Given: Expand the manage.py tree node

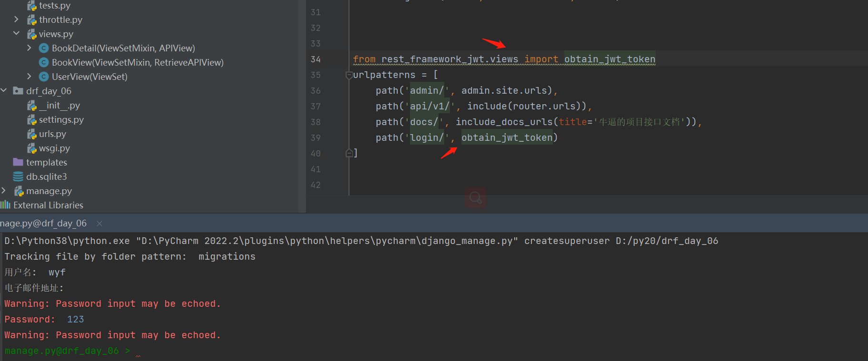Looking at the screenshot, I should [4, 191].
